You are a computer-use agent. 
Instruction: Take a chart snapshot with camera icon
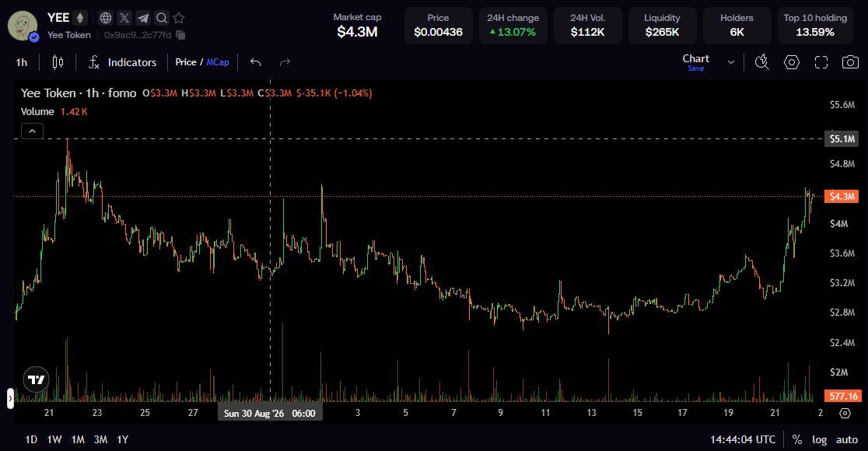[850, 62]
